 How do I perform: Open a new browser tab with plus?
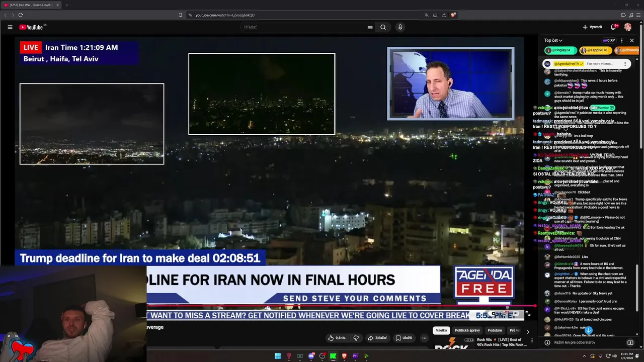tap(66, 5)
